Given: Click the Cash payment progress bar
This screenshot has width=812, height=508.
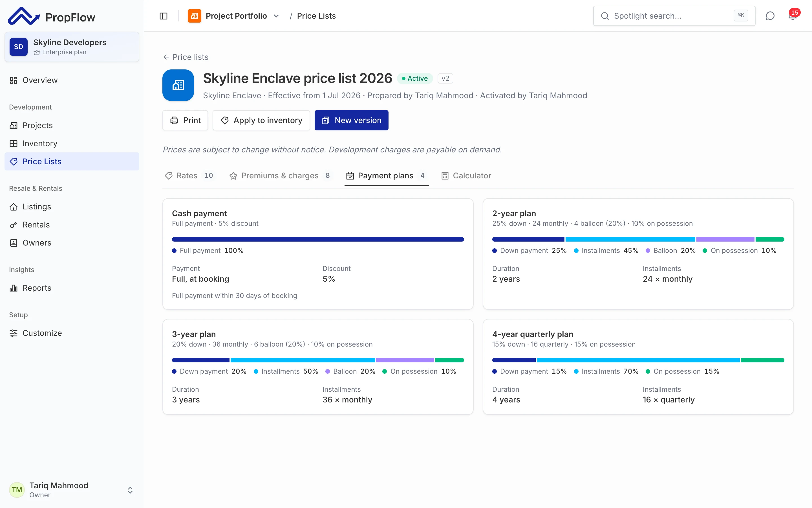Looking at the screenshot, I should 318,239.
